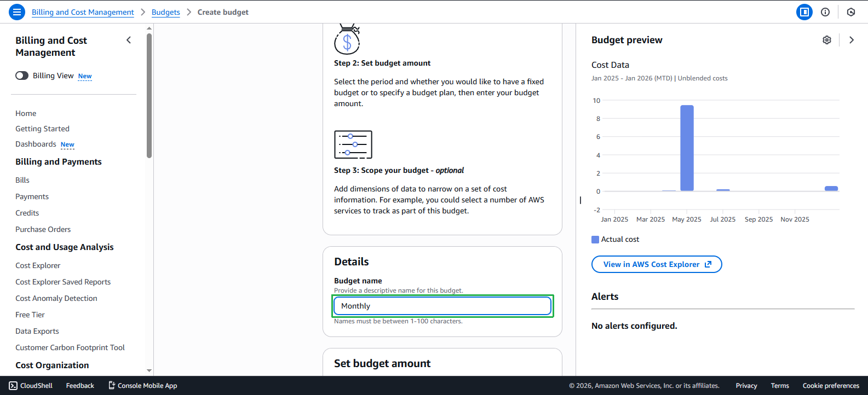Viewport: 868px width, 395px height.
Task: Click the sliders Step 3 icon
Action: click(353, 144)
